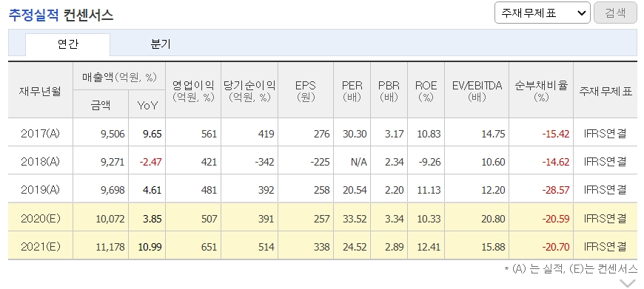Click net income value -342

(x=264, y=162)
